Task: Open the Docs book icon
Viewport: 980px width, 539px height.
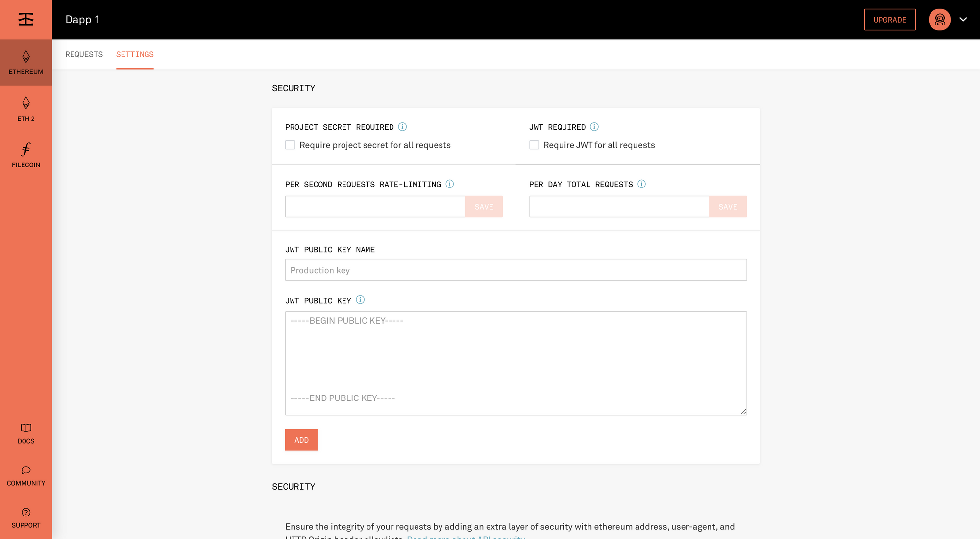Action: click(26, 428)
